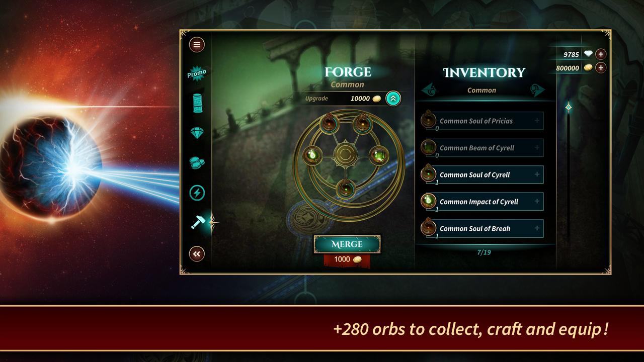This screenshot has height=362, width=644.
Task: Select the forge hammer icon
Action: pyautogui.click(x=197, y=222)
